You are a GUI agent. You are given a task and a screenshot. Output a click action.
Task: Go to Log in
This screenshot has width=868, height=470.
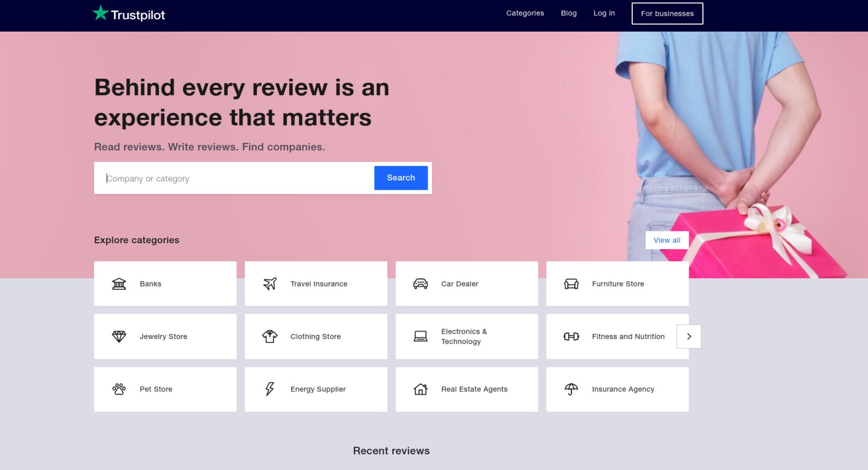coord(604,13)
